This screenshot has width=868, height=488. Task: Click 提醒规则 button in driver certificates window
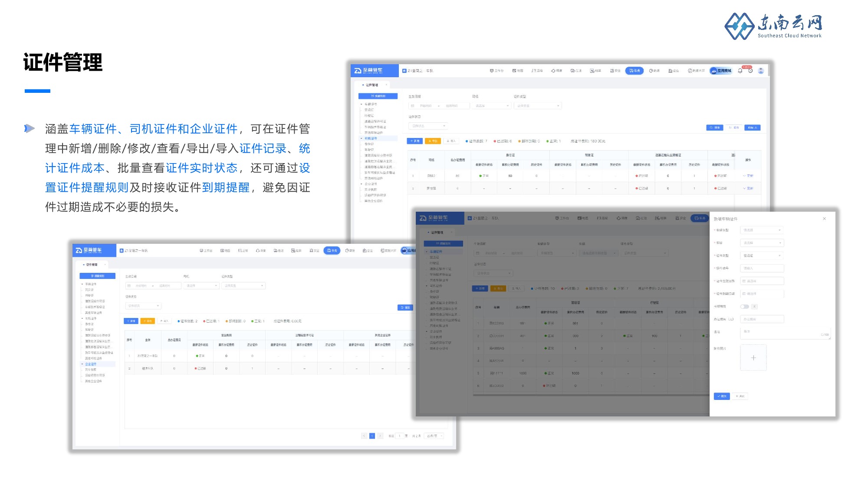tap(378, 96)
